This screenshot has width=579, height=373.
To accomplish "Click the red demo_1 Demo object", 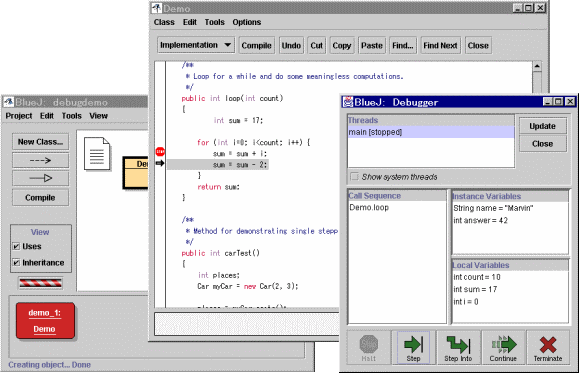I will [x=45, y=321].
